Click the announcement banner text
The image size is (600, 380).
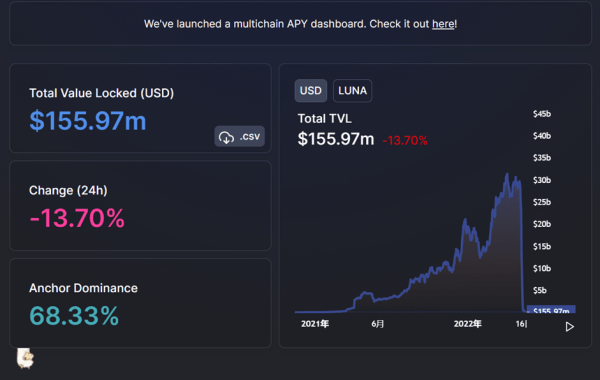[x=300, y=24]
